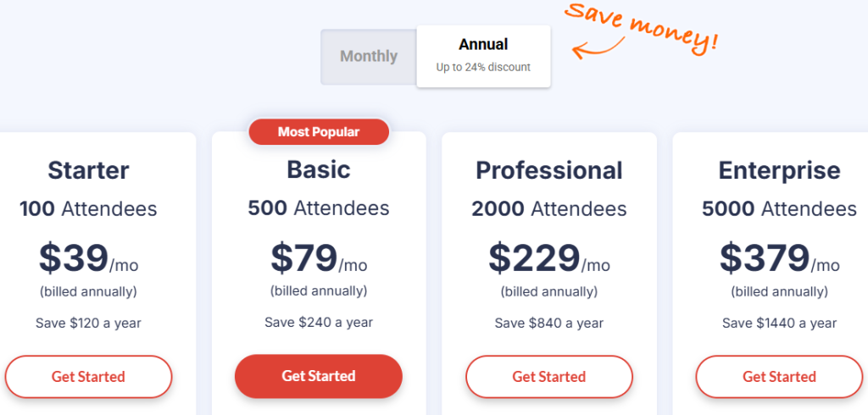Click the Most Popular badge
This screenshot has width=868, height=415.
tap(319, 131)
